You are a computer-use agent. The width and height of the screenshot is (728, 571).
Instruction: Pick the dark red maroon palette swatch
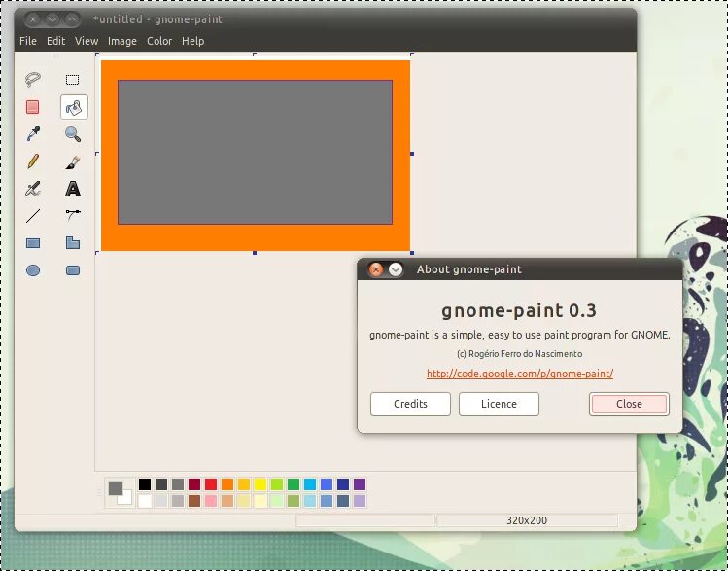(x=194, y=484)
